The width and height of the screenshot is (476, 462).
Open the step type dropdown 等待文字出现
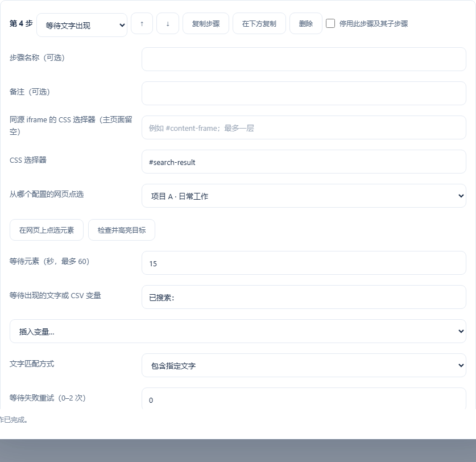pos(82,25)
